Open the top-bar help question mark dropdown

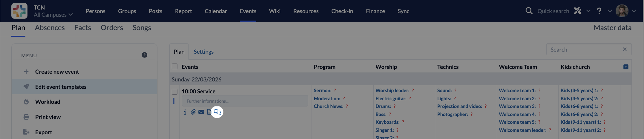click(x=599, y=11)
